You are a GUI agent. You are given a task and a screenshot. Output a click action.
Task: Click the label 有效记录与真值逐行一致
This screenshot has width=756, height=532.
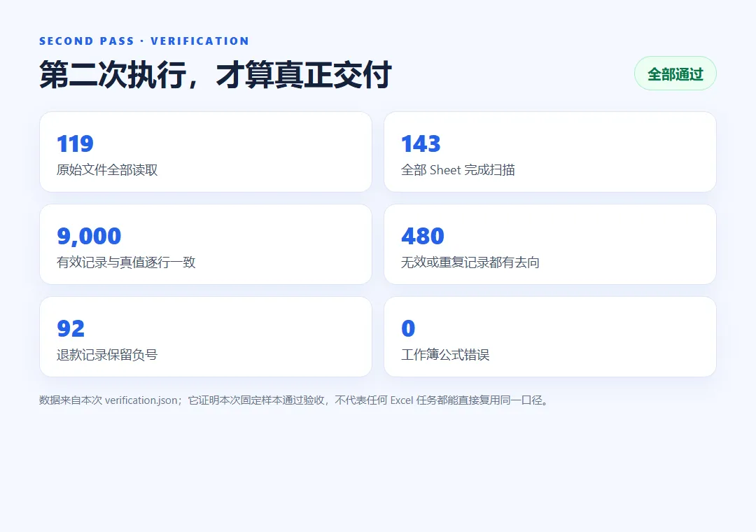tap(126, 262)
